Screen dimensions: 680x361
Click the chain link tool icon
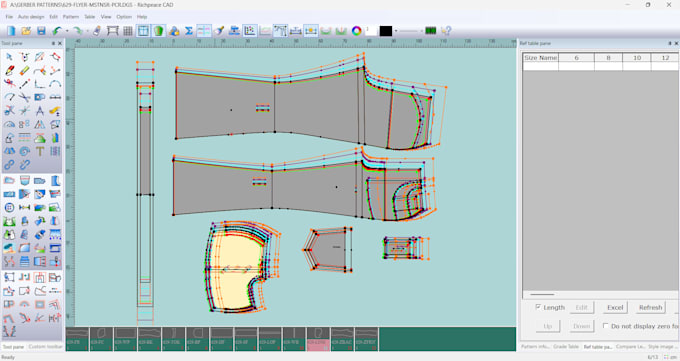click(x=9, y=164)
